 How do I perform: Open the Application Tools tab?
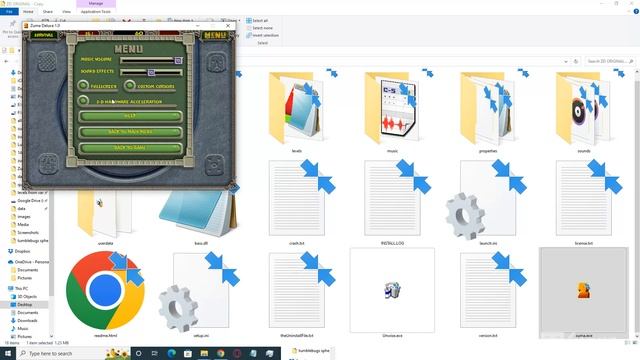coord(96,11)
